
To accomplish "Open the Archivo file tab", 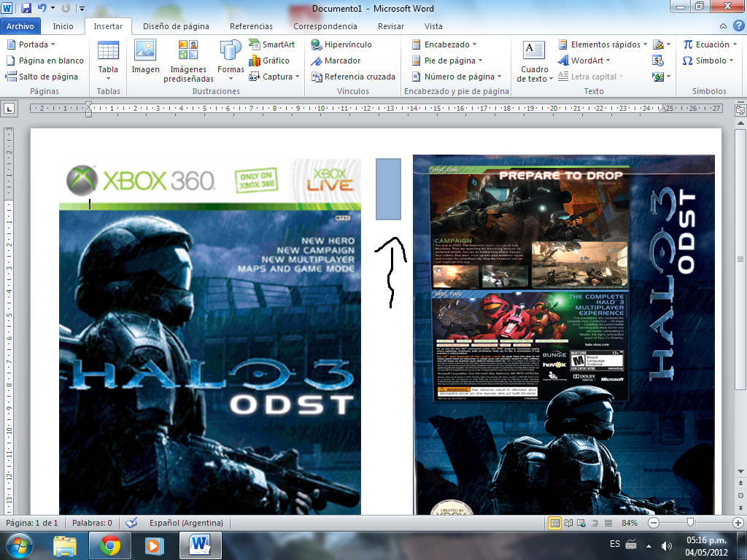I will point(20,26).
